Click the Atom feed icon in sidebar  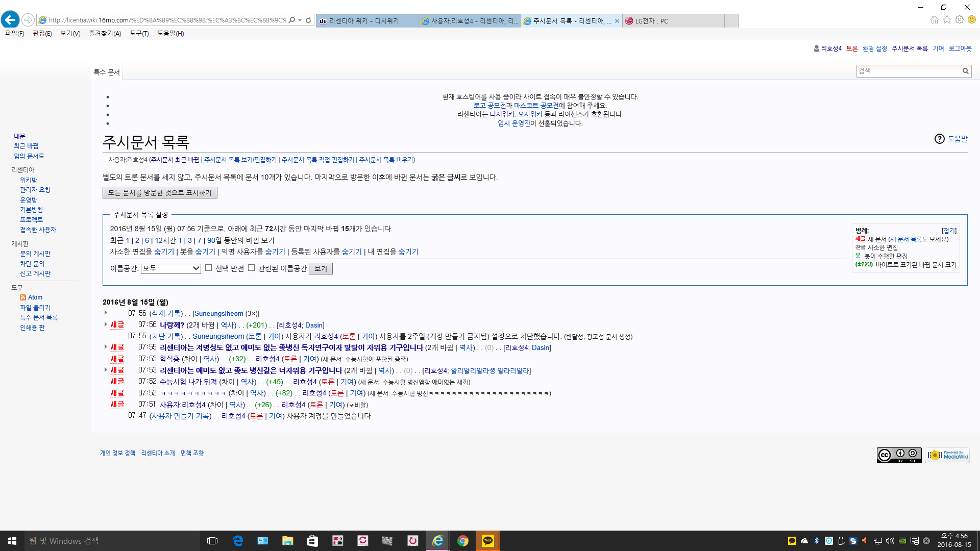coord(23,297)
